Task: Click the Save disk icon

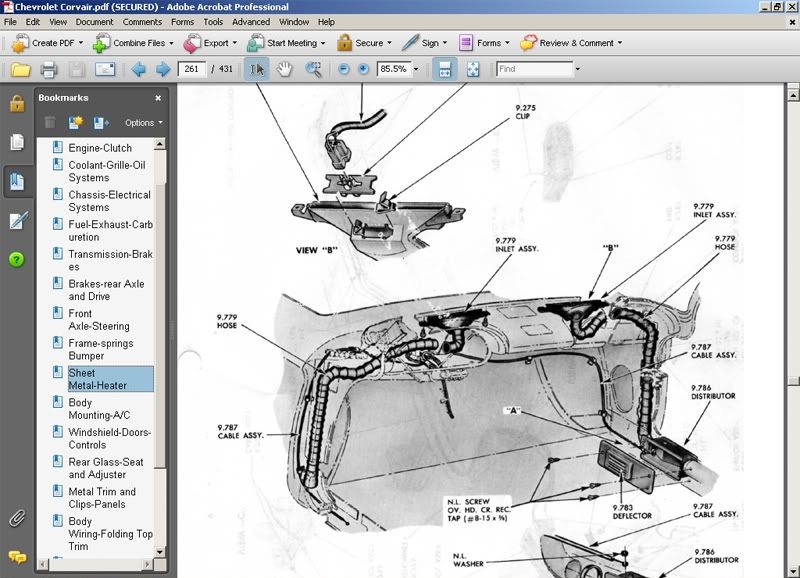Action: coord(77,69)
